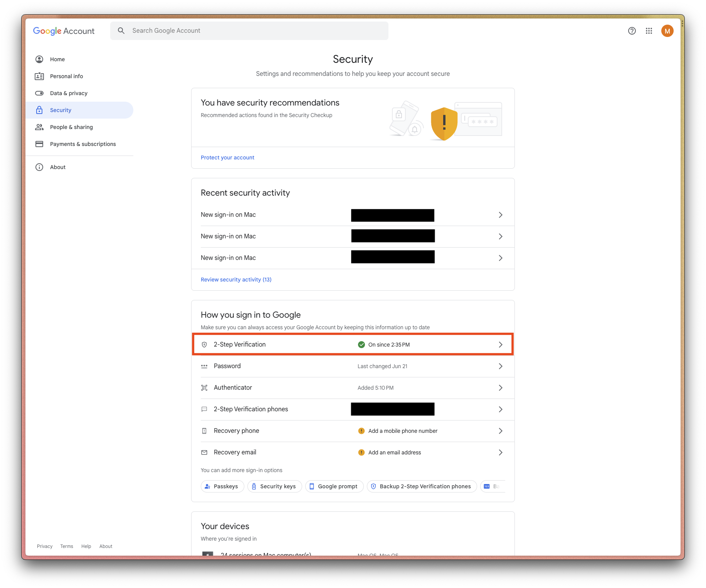The image size is (706, 588).
Task: Click the Recovery email envelope icon
Action: [204, 452]
